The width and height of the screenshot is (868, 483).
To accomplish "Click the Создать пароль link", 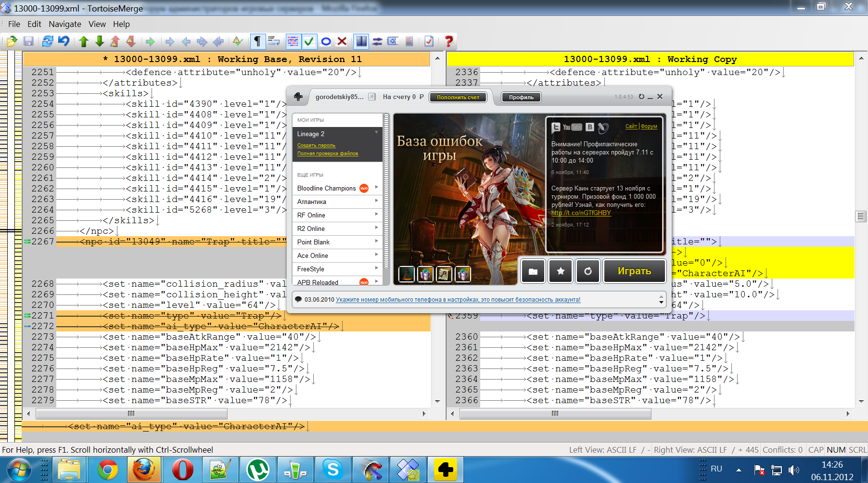I will 316,145.
